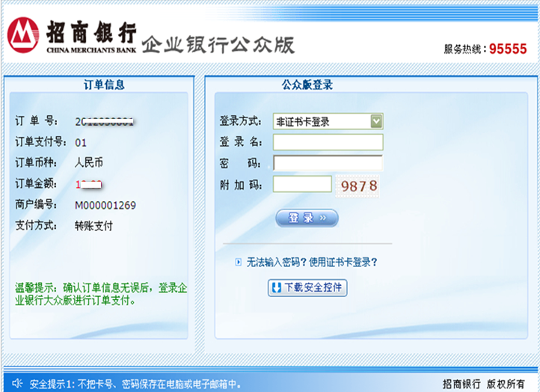540x392 pixels.
Task: Click the 企业银行公众版 title text
Action: [x=218, y=44]
